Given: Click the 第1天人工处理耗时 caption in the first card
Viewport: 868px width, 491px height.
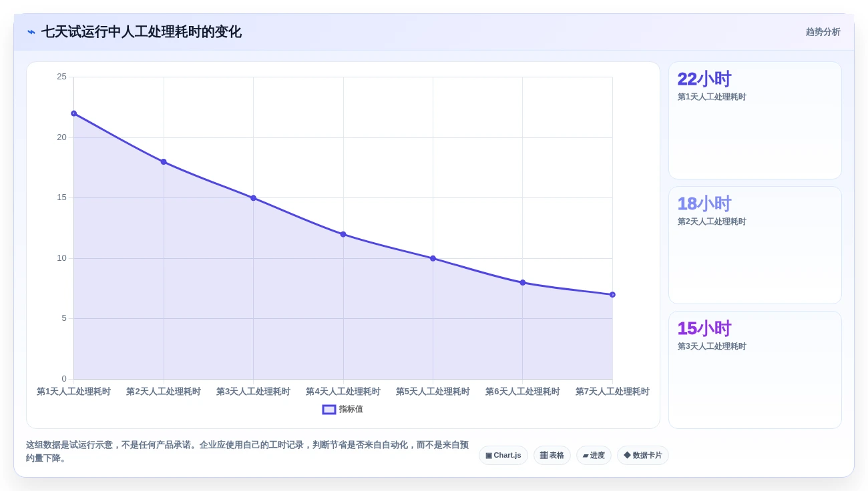Looking at the screenshot, I should coord(712,97).
